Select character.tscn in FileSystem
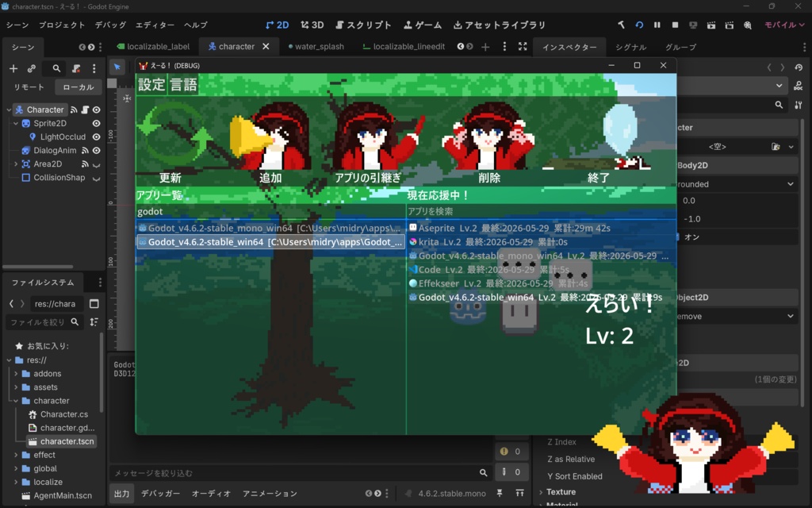This screenshot has width=812, height=508. tap(61, 441)
